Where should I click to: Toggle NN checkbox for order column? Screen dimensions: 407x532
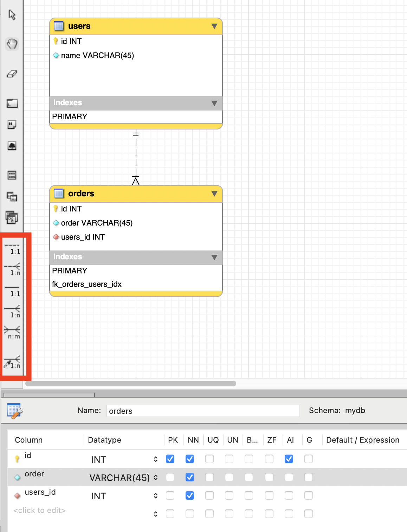(190, 477)
